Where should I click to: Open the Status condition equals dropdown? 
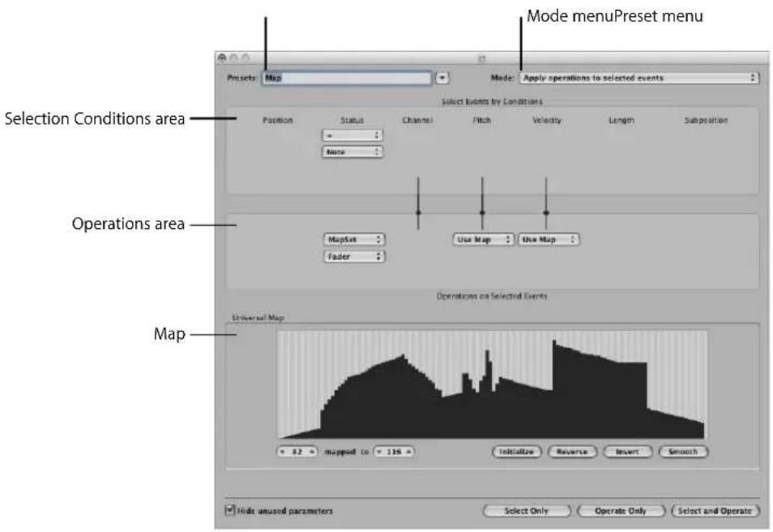pyautogui.click(x=352, y=135)
